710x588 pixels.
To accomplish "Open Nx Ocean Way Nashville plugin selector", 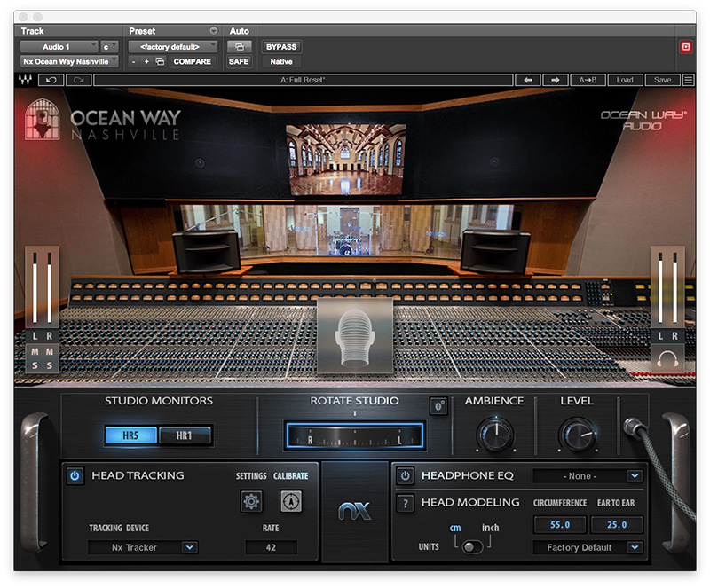I will tap(69, 61).
